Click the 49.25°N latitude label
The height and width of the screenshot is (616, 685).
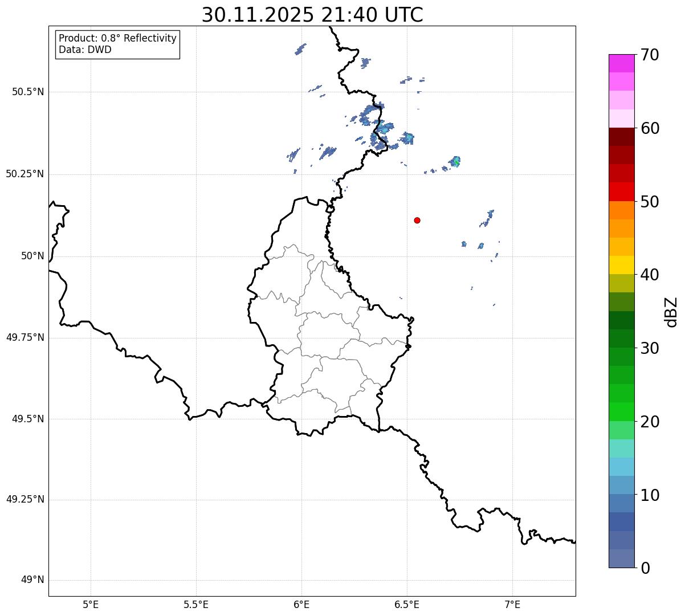pyautogui.click(x=25, y=499)
